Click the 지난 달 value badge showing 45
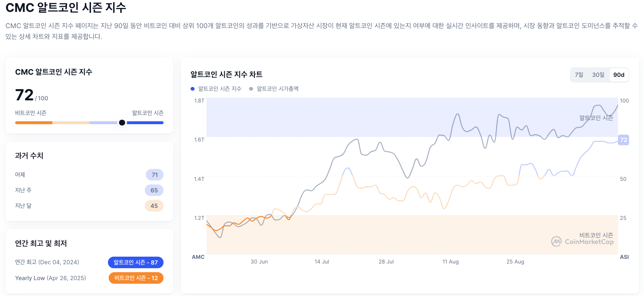This screenshot has width=644, height=296. (x=154, y=206)
